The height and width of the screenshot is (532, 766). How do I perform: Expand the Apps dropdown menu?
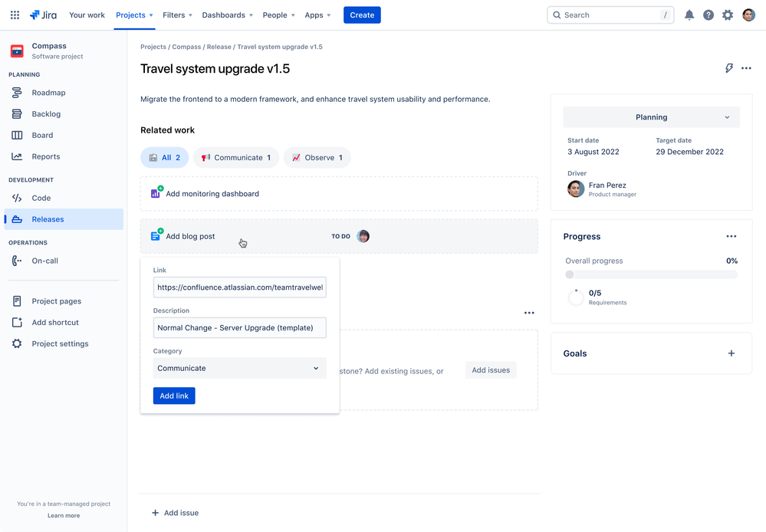(x=317, y=15)
